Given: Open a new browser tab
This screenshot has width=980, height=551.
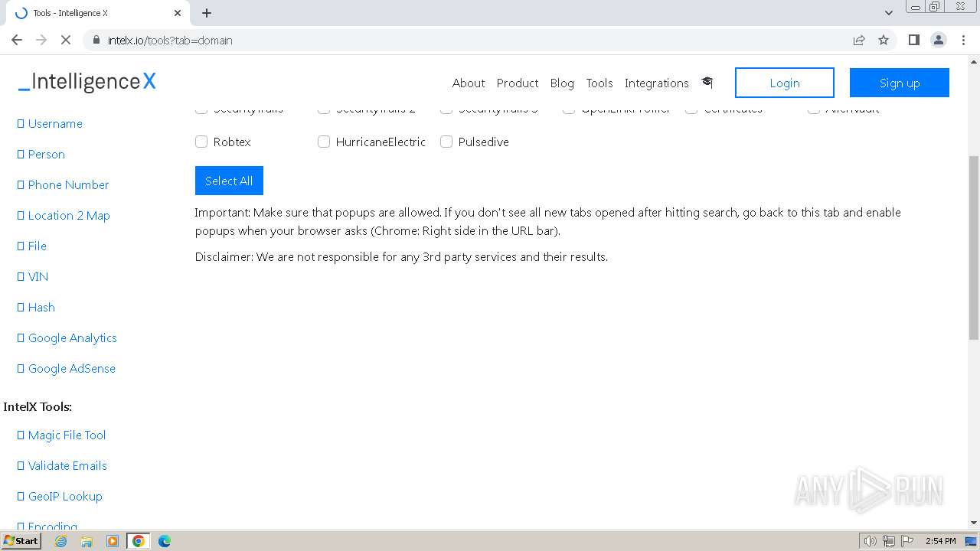Looking at the screenshot, I should [207, 13].
